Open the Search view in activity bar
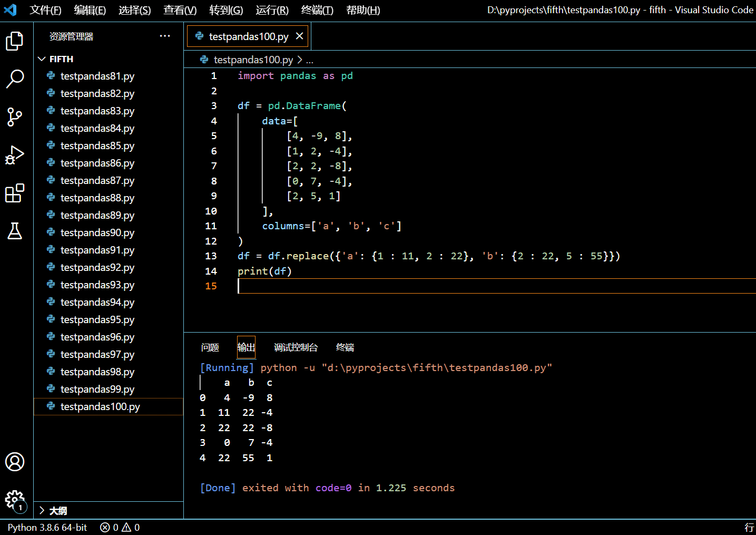The height and width of the screenshot is (535, 756). click(x=15, y=79)
